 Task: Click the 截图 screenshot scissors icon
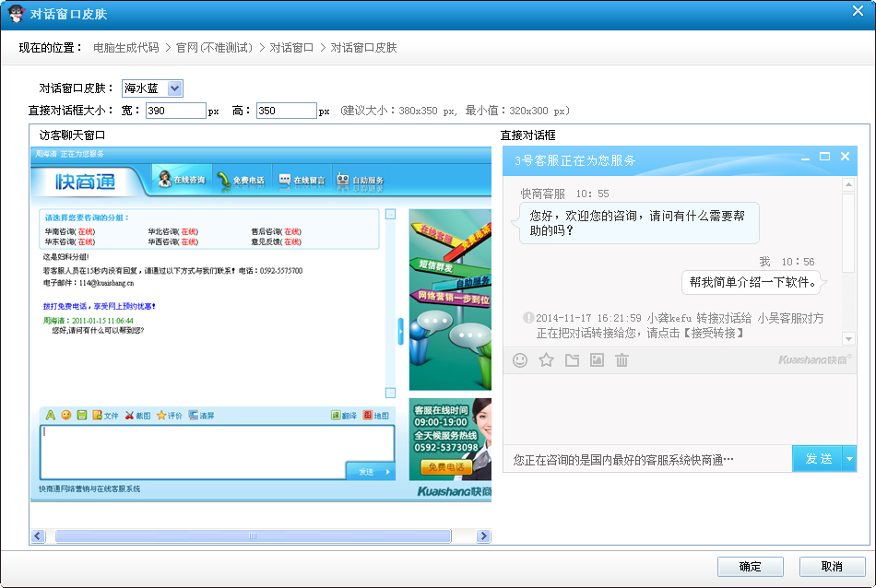pos(130,416)
